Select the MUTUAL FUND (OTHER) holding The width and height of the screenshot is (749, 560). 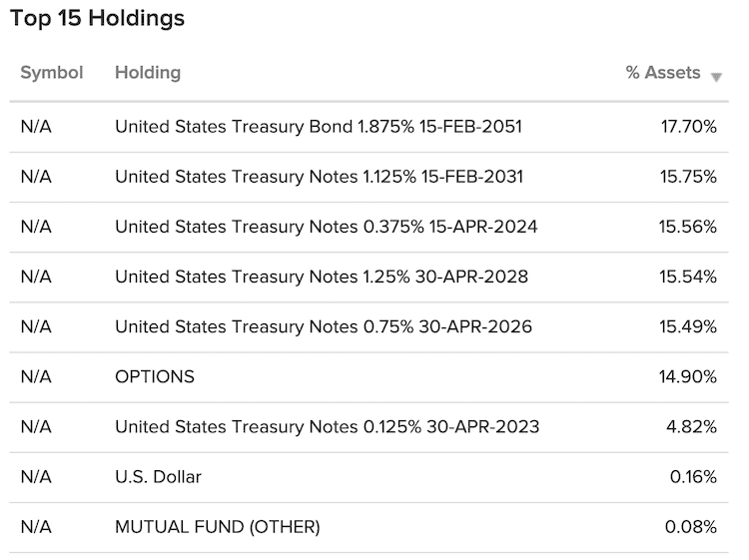[218, 527]
